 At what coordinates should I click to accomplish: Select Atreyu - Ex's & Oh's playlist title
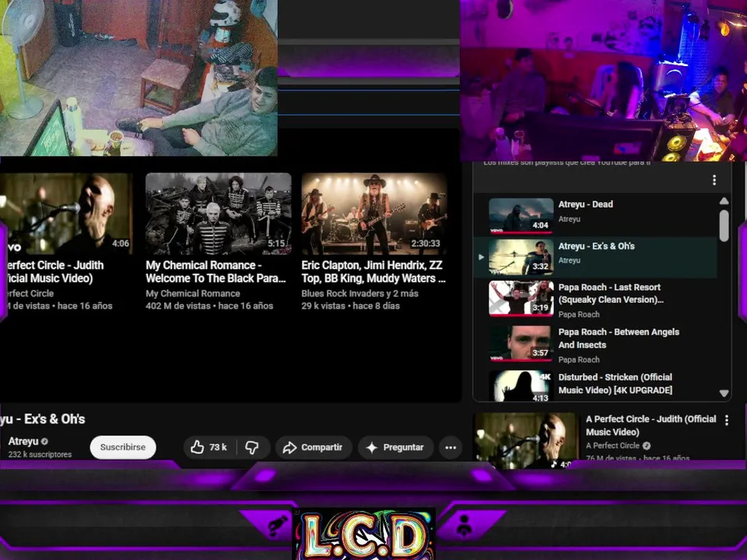pyautogui.click(x=597, y=247)
